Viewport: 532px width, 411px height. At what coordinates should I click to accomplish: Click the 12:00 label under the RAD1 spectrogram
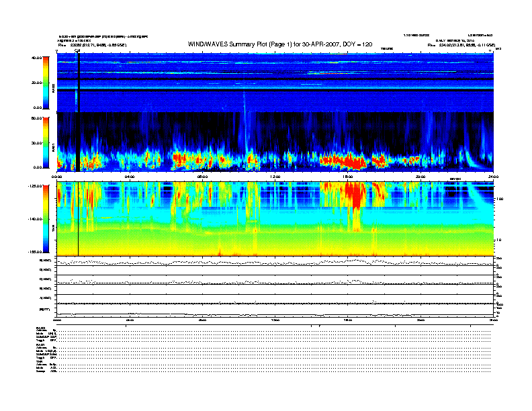tap(275, 177)
